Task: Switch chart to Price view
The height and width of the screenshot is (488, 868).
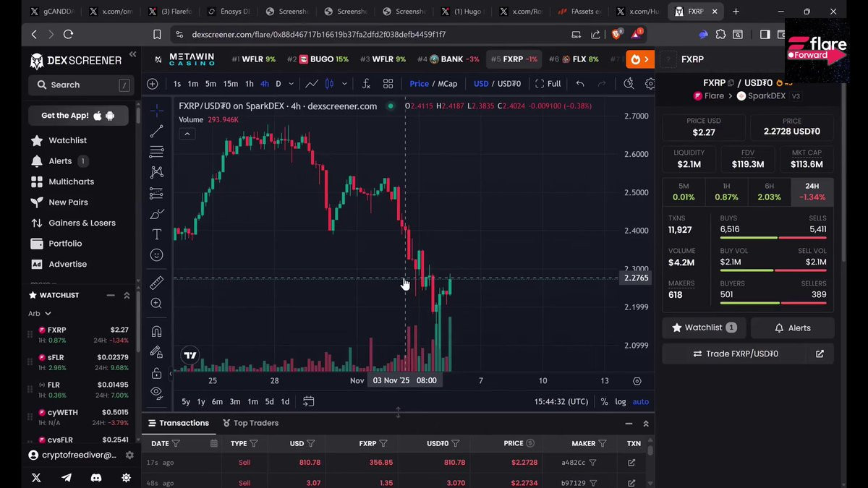Action: coord(420,84)
